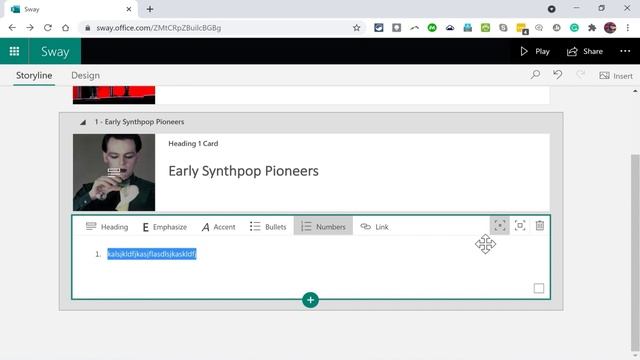This screenshot has height=360, width=640.
Task: Check the text card selection checkbox
Action: click(x=539, y=288)
